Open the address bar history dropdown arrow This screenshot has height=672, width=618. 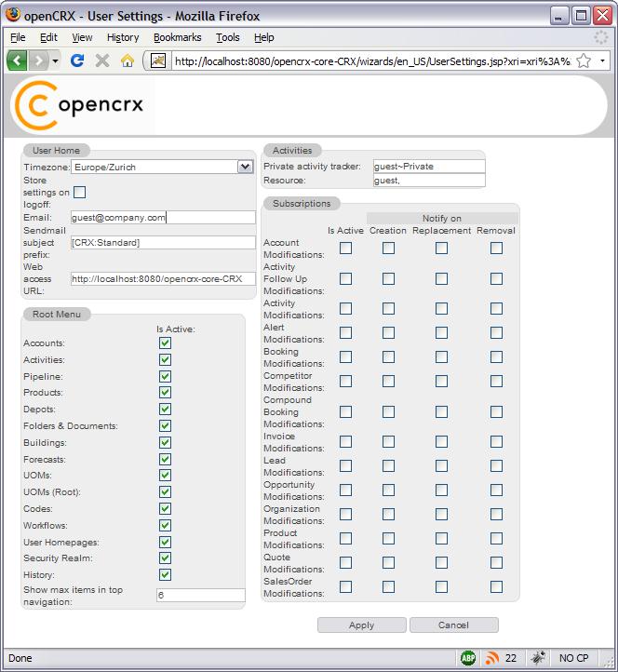coord(602,60)
